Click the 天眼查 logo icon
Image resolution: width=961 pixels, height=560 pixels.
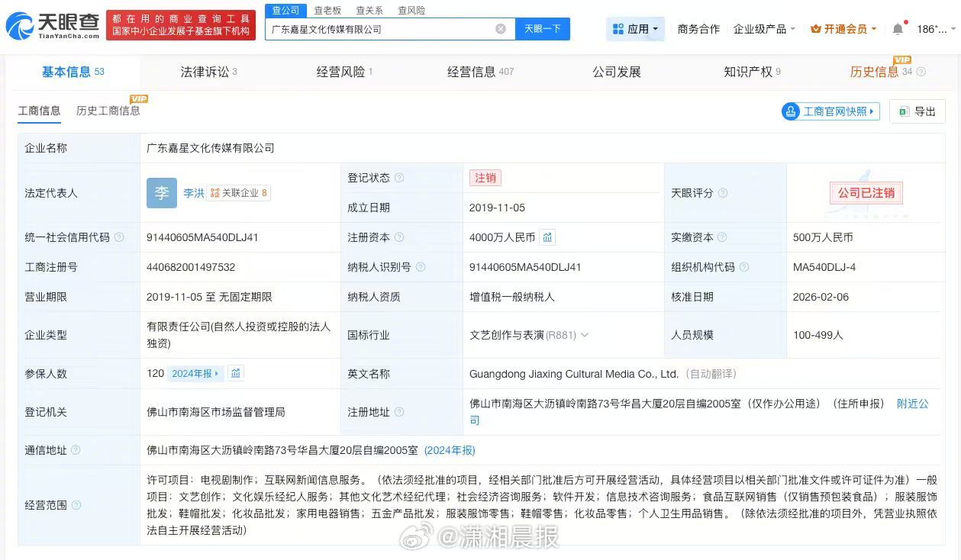[x=21, y=24]
